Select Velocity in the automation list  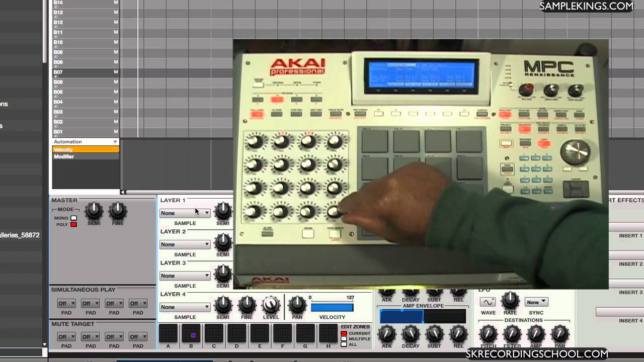(86, 149)
